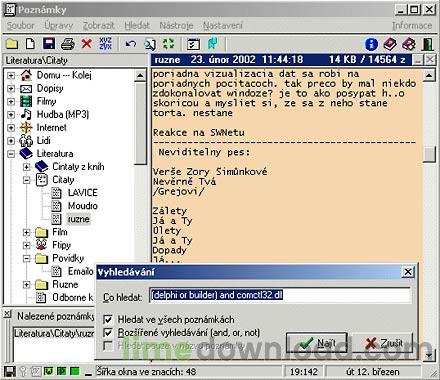Click the key icon in status bar
The width and height of the screenshot is (440, 380).
click(x=23, y=371)
